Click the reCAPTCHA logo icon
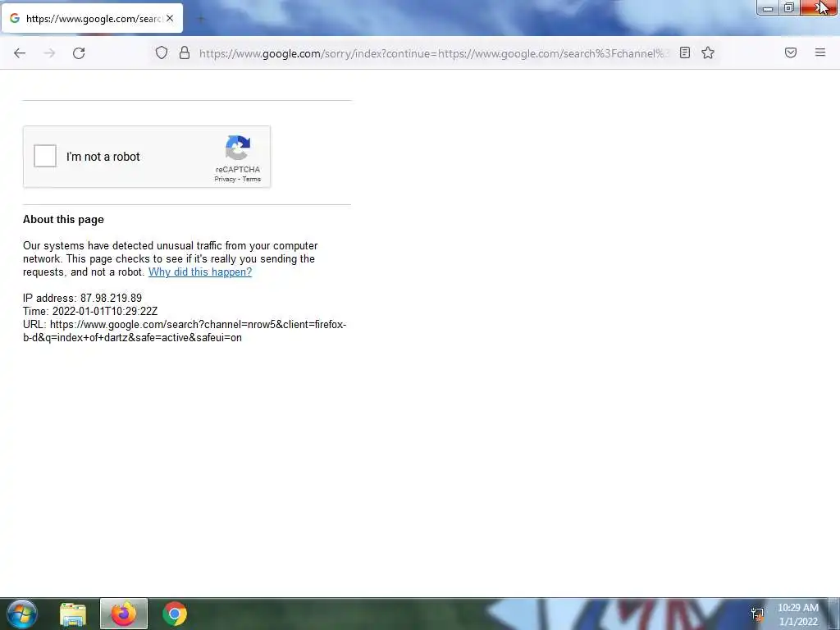Viewport: 840px width, 630px height. point(238,148)
